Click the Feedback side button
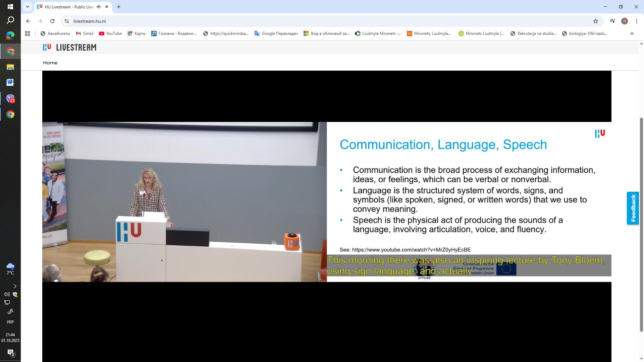This screenshot has width=644, height=362. point(633,208)
